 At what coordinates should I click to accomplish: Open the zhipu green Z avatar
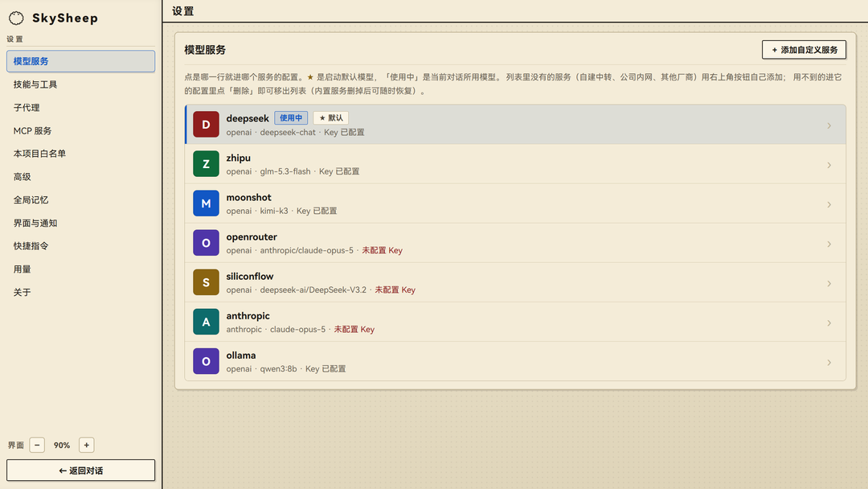pyautogui.click(x=206, y=164)
